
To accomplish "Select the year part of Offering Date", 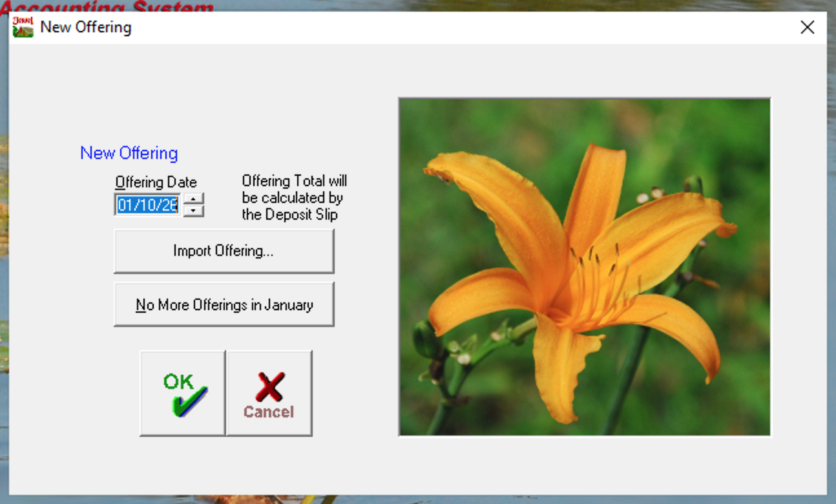I will pos(169,205).
